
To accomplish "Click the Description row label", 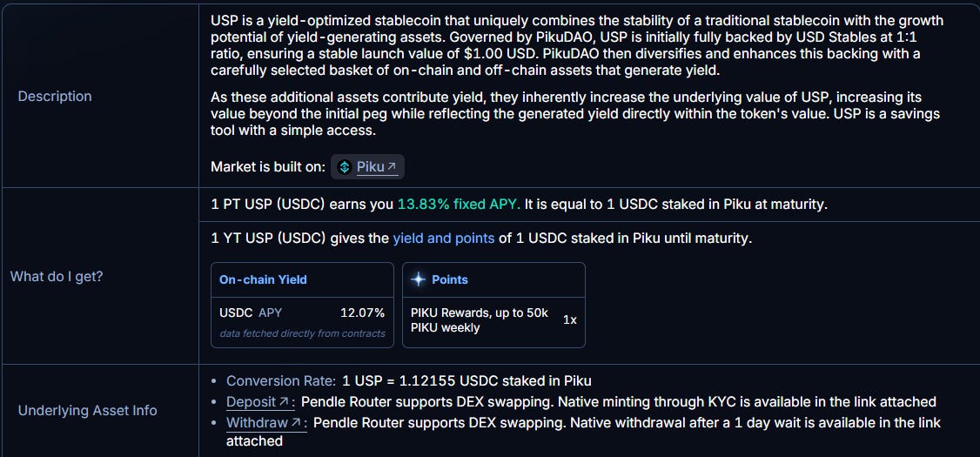I will (x=55, y=97).
